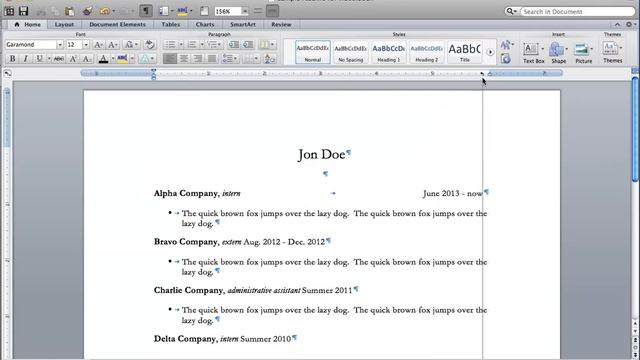The width and height of the screenshot is (640, 360).
Task: Justify the text alignment
Action: tap(211, 59)
